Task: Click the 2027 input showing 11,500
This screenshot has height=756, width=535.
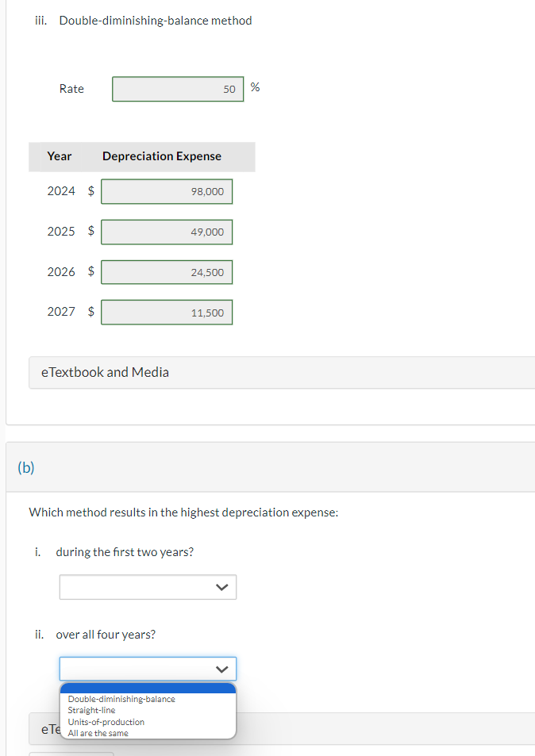Action: (166, 312)
